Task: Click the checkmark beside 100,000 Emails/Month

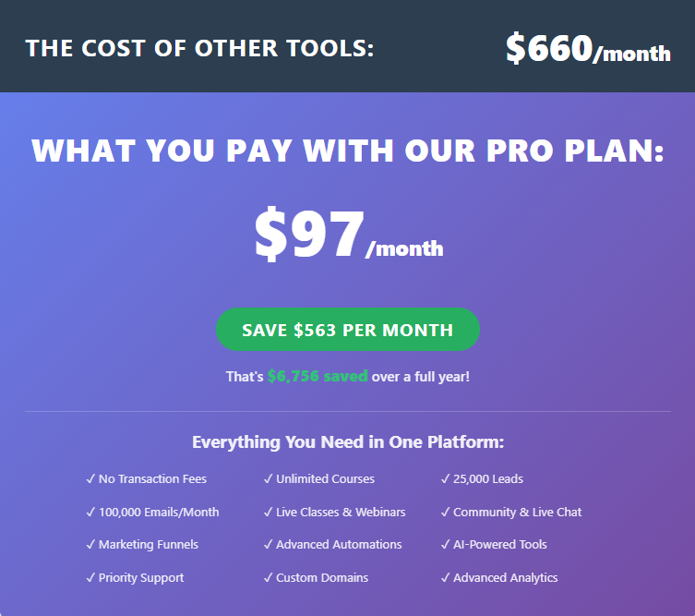Action: [x=90, y=512]
